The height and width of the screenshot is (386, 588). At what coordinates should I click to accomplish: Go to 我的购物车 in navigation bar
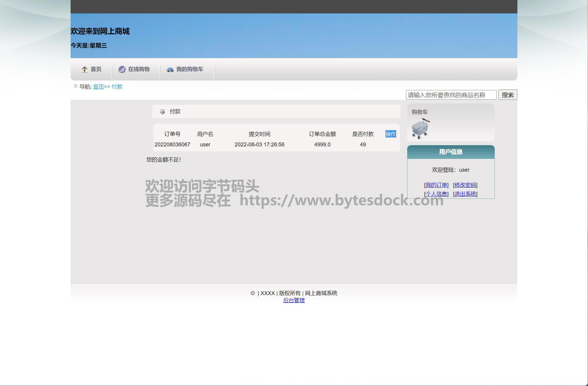(189, 69)
